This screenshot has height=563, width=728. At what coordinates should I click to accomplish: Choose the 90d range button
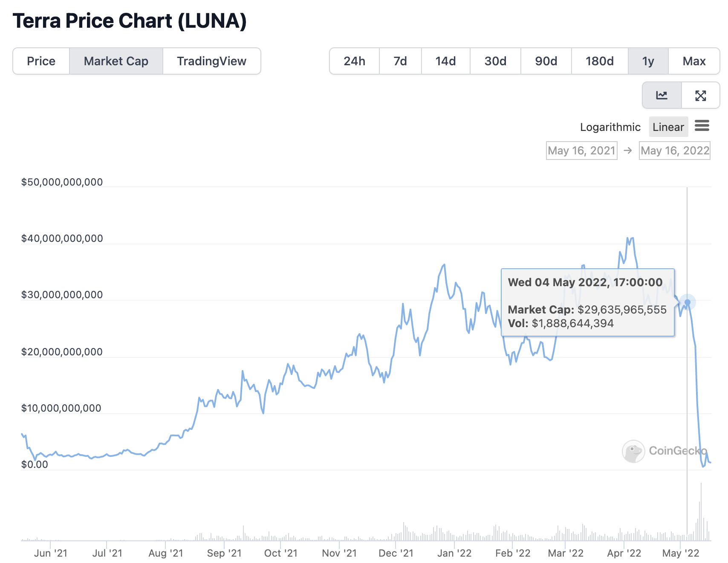coord(546,61)
